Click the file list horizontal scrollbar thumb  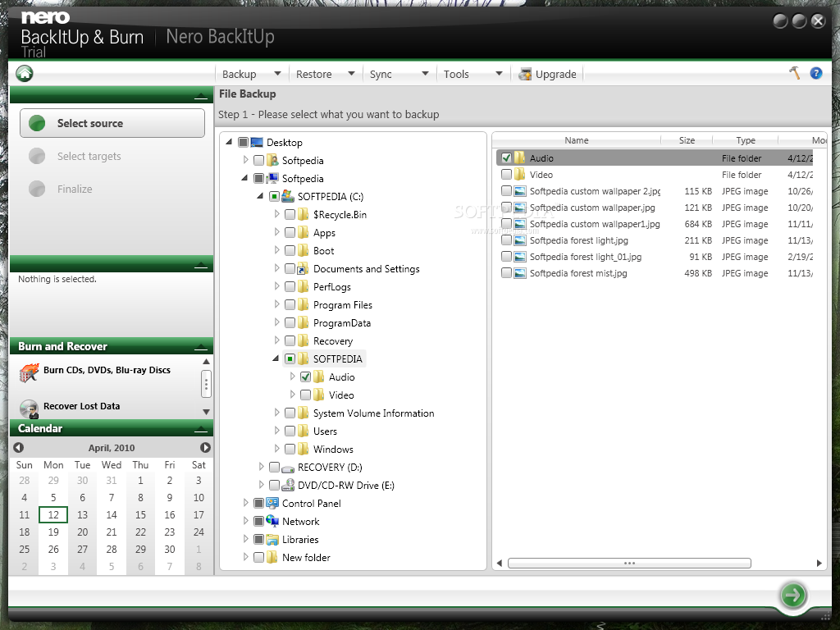629,563
